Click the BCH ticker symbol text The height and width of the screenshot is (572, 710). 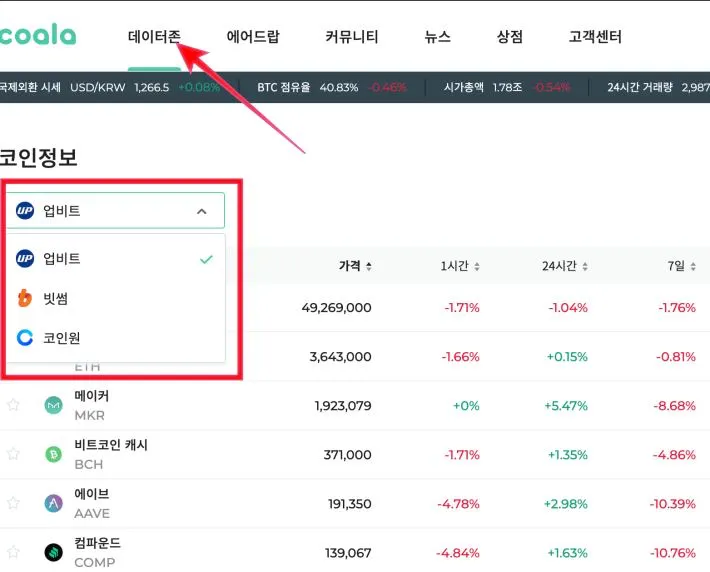click(x=88, y=464)
